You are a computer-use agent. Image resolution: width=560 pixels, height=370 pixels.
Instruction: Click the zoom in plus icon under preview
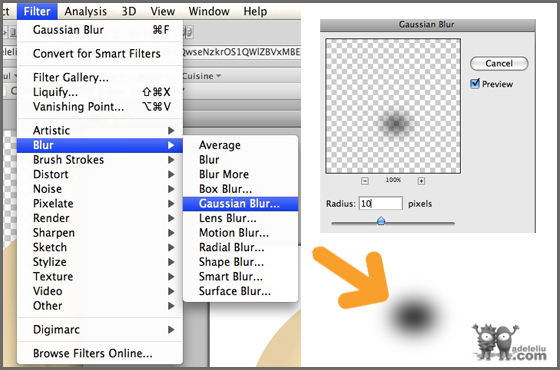click(421, 181)
